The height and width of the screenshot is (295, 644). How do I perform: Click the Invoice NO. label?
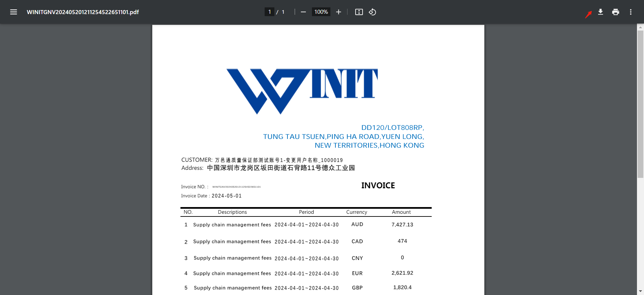click(195, 187)
